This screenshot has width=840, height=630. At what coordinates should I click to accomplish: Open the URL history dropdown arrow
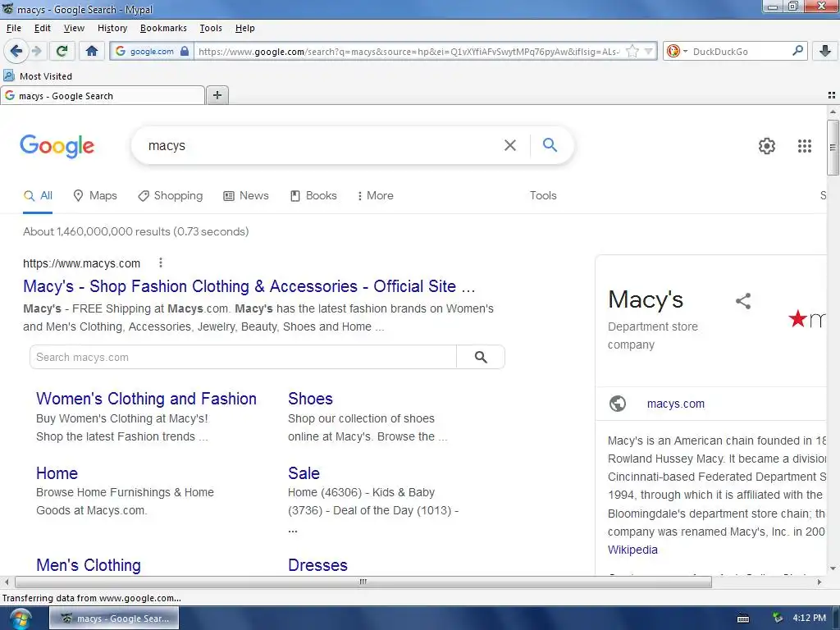(x=649, y=52)
